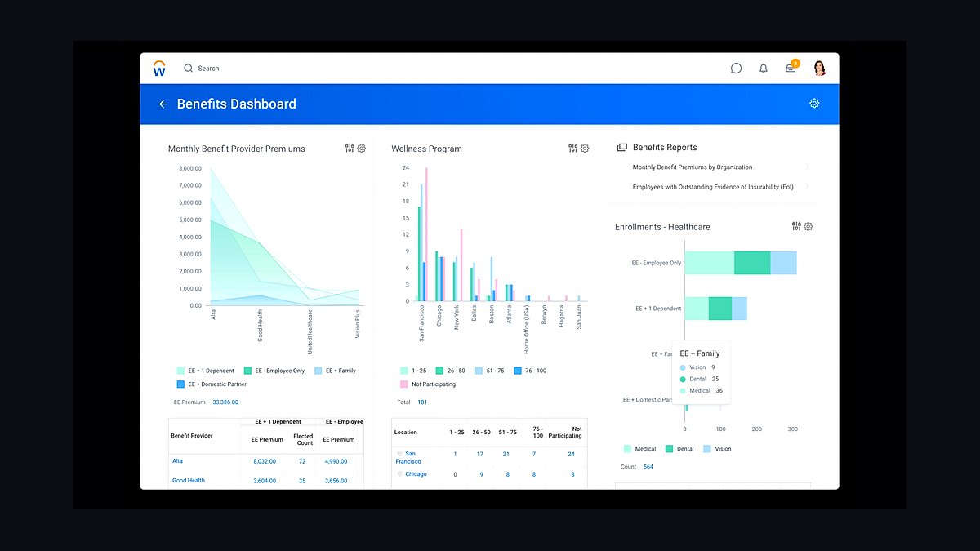This screenshot has height=551, width=980.
Task: Click the location pin beside Chicago row
Action: pos(399,474)
